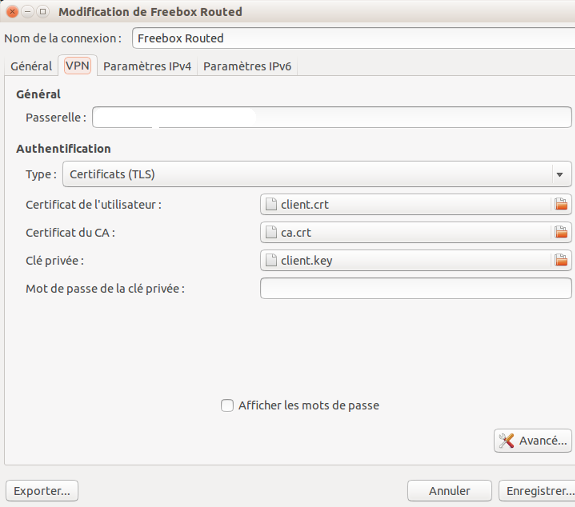The width and height of the screenshot is (575, 507).
Task: Open the Certificat de l'utilisateur file chooser
Action: point(415,204)
